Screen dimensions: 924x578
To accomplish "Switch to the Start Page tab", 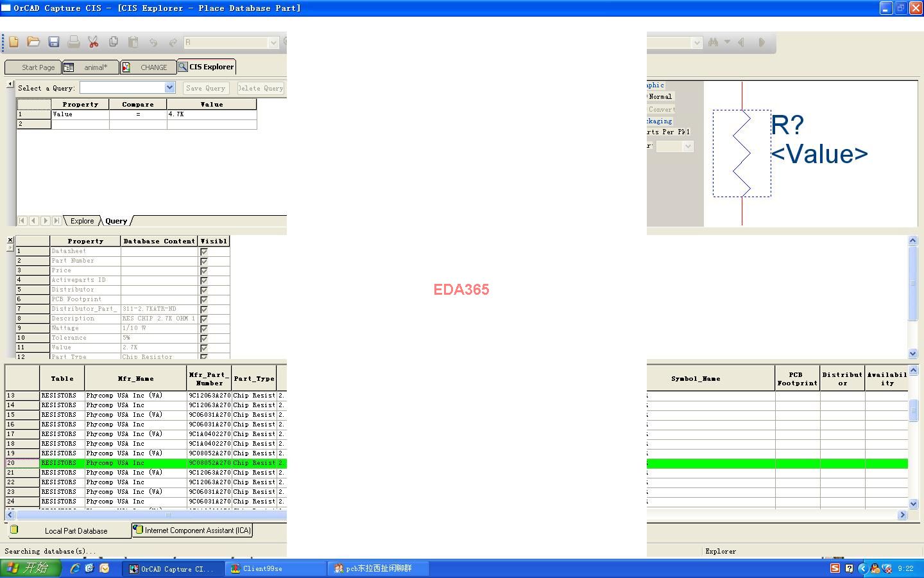I will coord(33,67).
